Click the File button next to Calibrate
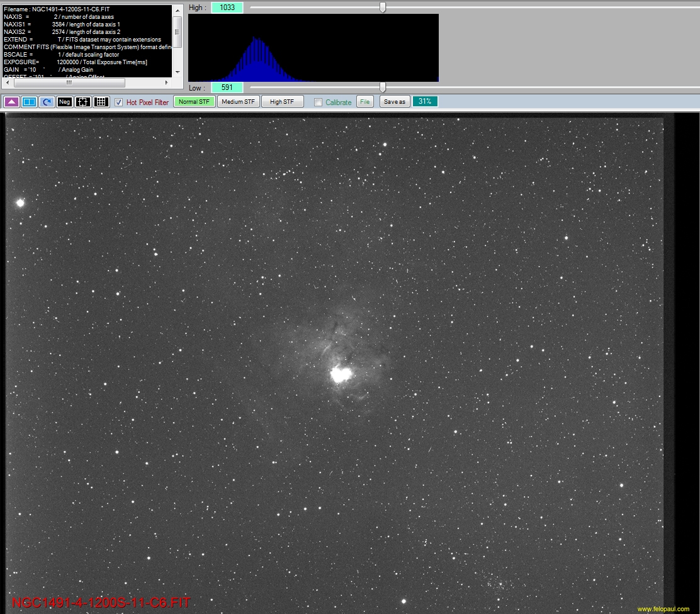The height and width of the screenshot is (614, 700). 364,102
